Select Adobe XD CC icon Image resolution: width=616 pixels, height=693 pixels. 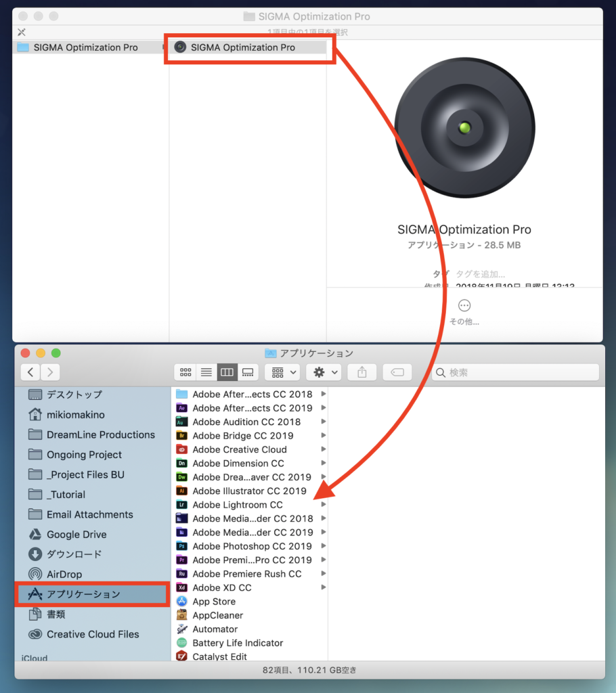[181, 587]
